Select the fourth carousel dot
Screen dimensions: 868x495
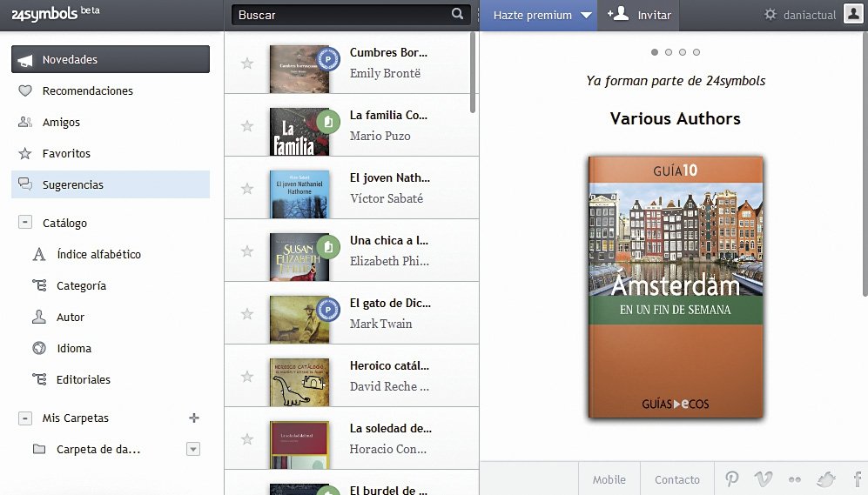[696, 52]
